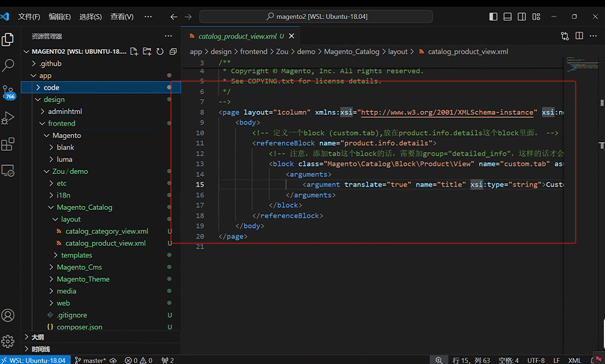Refresh the explorer file tree
Viewport: 605px width, 364px height.
pos(160,52)
